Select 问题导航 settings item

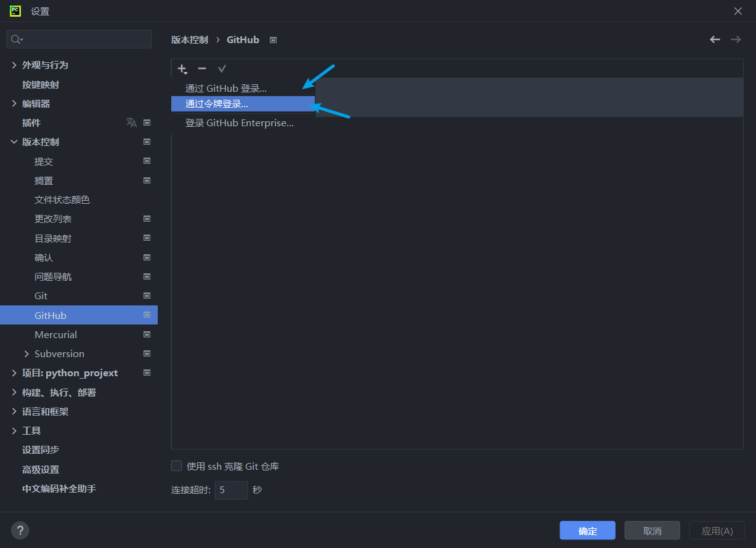pyautogui.click(x=53, y=276)
